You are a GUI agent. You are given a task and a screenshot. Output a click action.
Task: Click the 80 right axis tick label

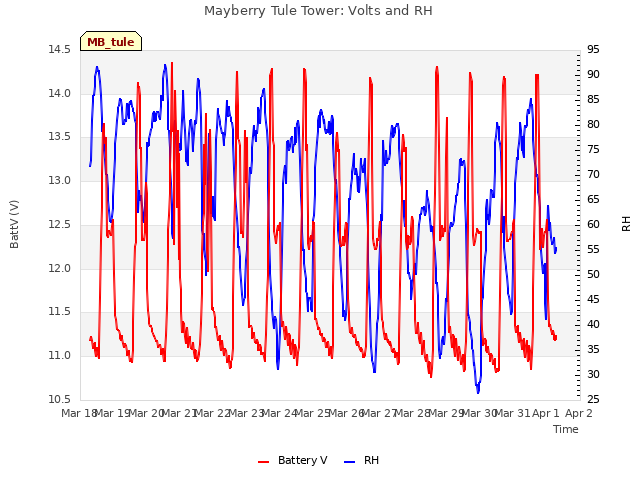pyautogui.click(x=593, y=124)
